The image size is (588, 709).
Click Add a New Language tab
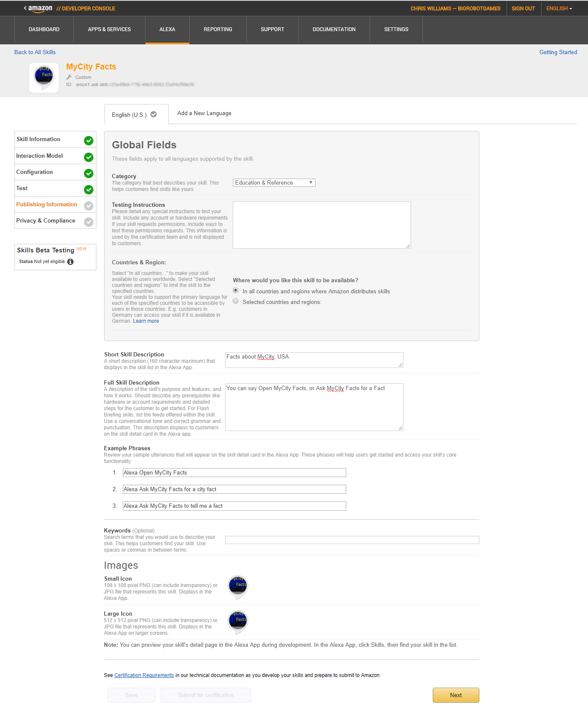(204, 113)
